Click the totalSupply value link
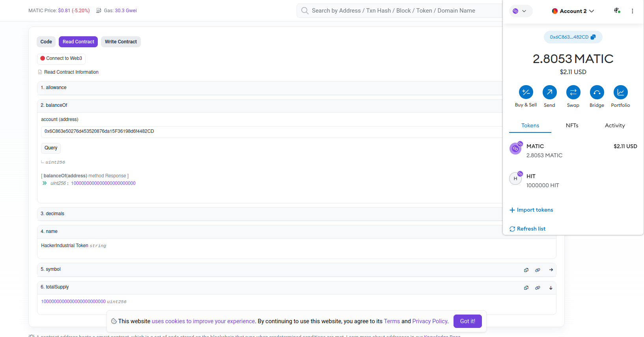This screenshot has width=644, height=337. click(x=73, y=302)
